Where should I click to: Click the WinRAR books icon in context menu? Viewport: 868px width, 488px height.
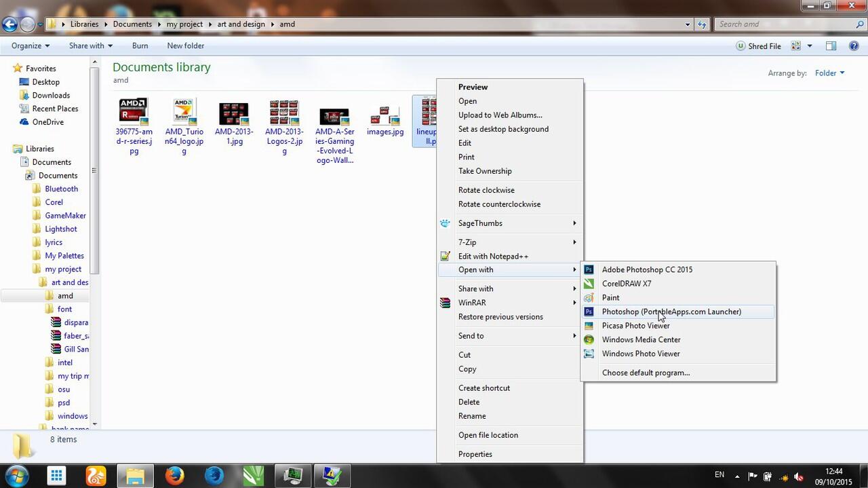point(445,303)
